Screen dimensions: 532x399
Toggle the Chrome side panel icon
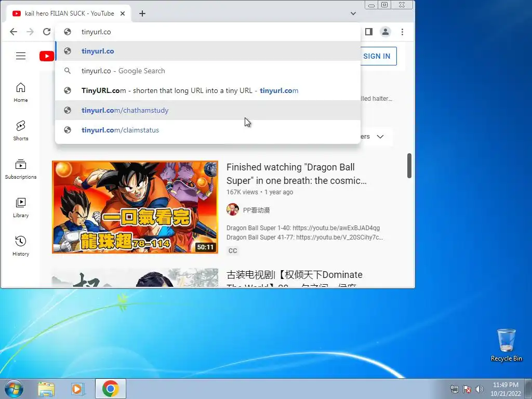pos(369,32)
